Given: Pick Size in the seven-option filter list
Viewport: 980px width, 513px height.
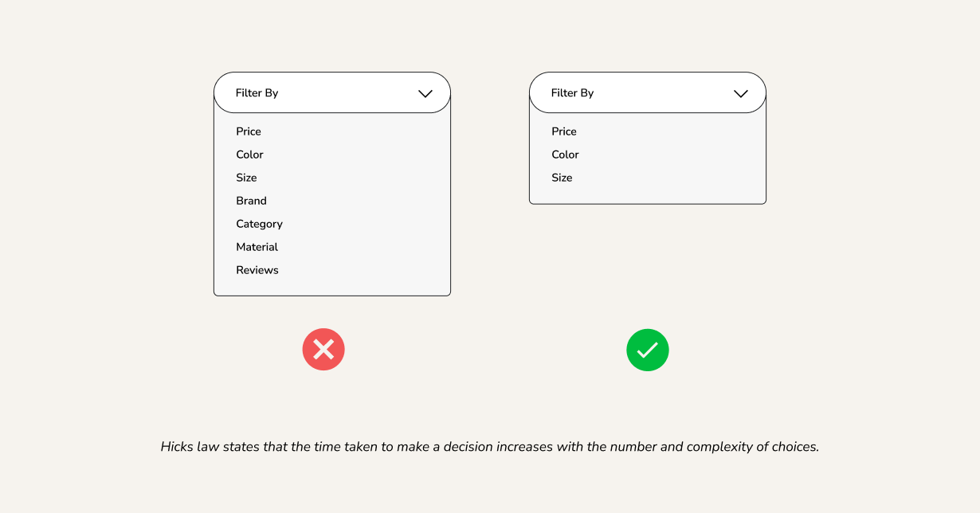Looking at the screenshot, I should (x=246, y=178).
